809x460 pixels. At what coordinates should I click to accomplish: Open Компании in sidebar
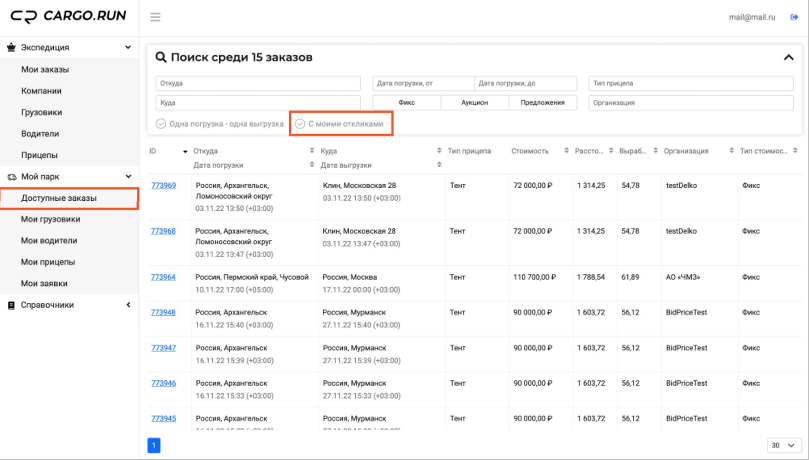[x=41, y=91]
